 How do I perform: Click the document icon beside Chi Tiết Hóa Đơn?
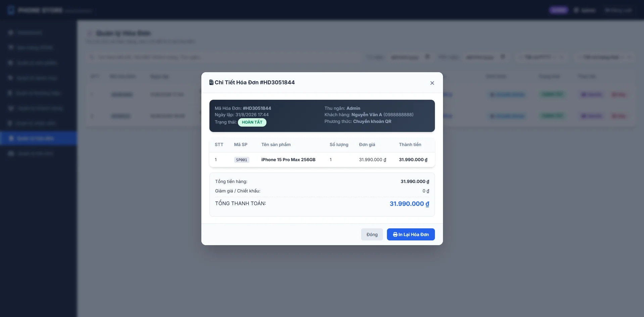[x=211, y=82]
